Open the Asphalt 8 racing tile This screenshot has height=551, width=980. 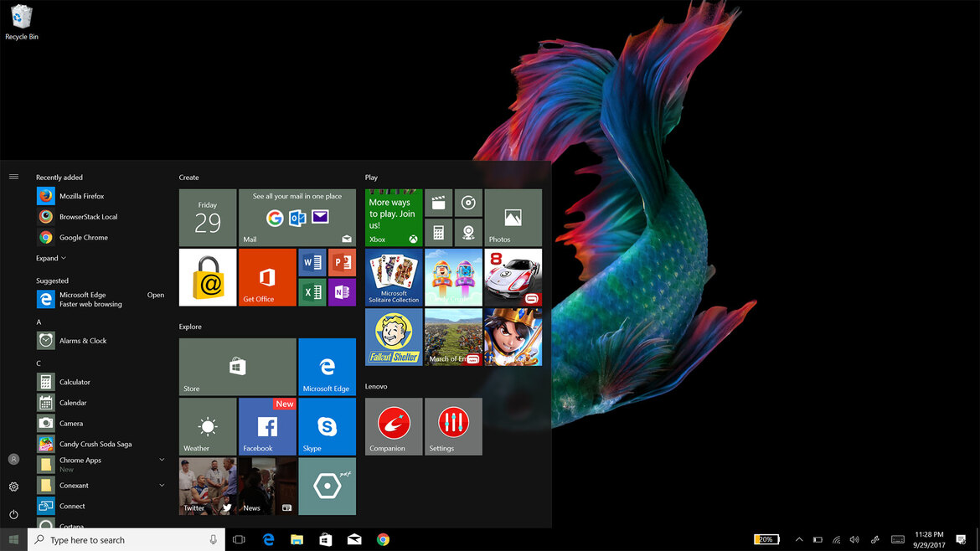click(x=513, y=277)
